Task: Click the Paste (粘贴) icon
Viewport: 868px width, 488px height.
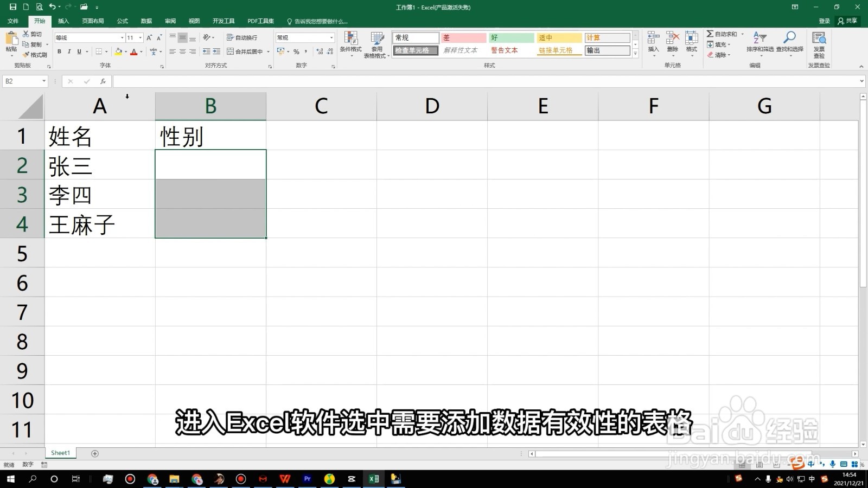Action: point(11,39)
